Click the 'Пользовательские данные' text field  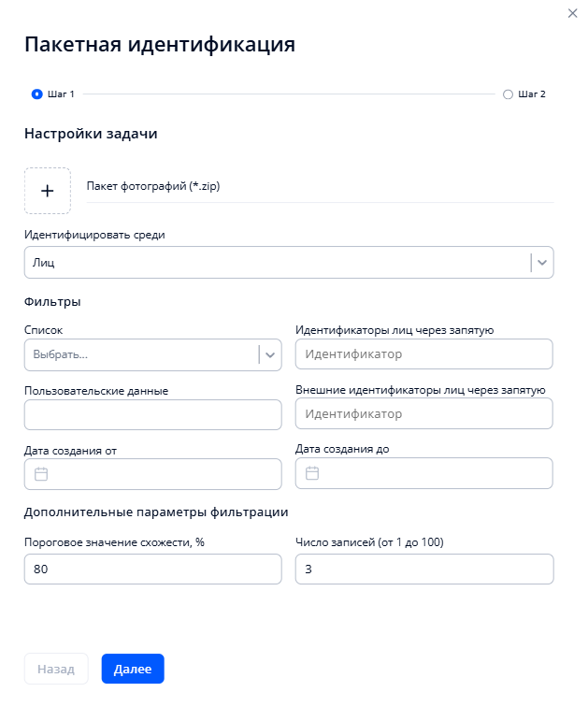(x=152, y=414)
